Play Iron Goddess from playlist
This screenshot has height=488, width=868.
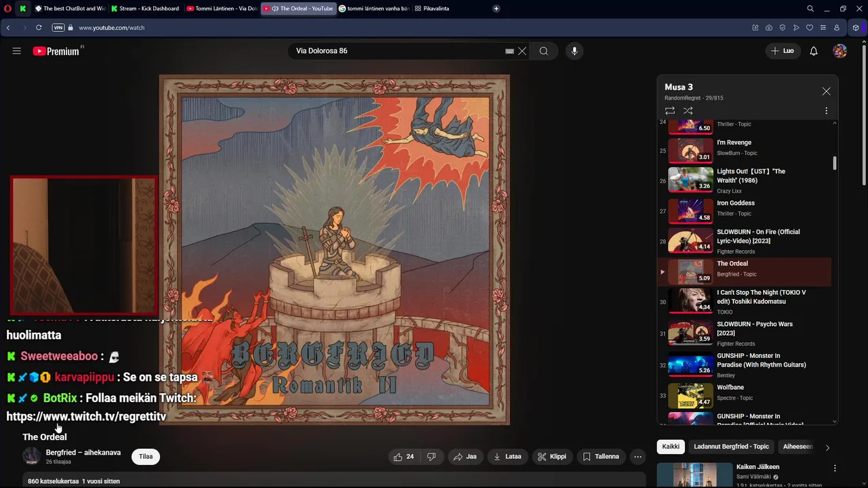pos(745,211)
